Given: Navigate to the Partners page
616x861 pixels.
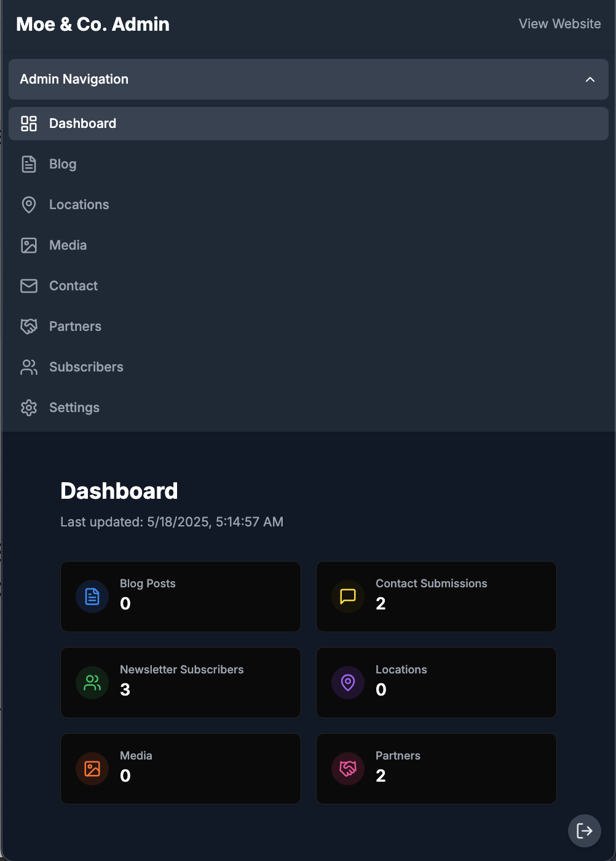Looking at the screenshot, I should (x=309, y=327).
